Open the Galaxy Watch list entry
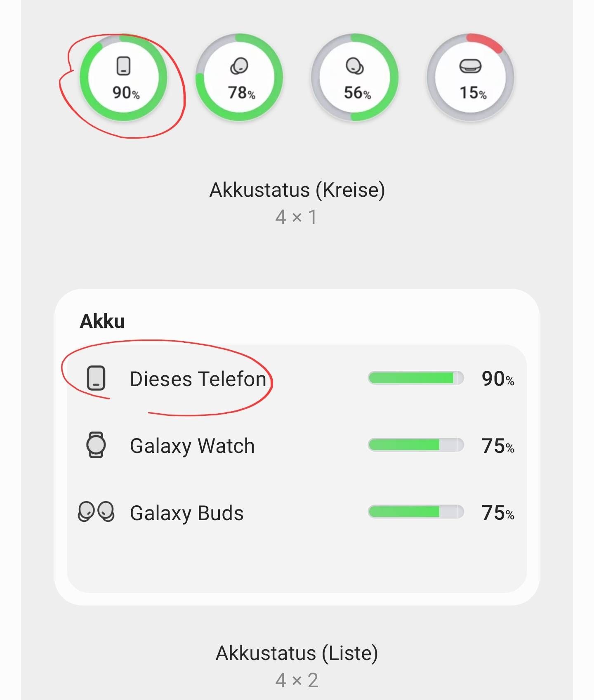 coord(297,445)
